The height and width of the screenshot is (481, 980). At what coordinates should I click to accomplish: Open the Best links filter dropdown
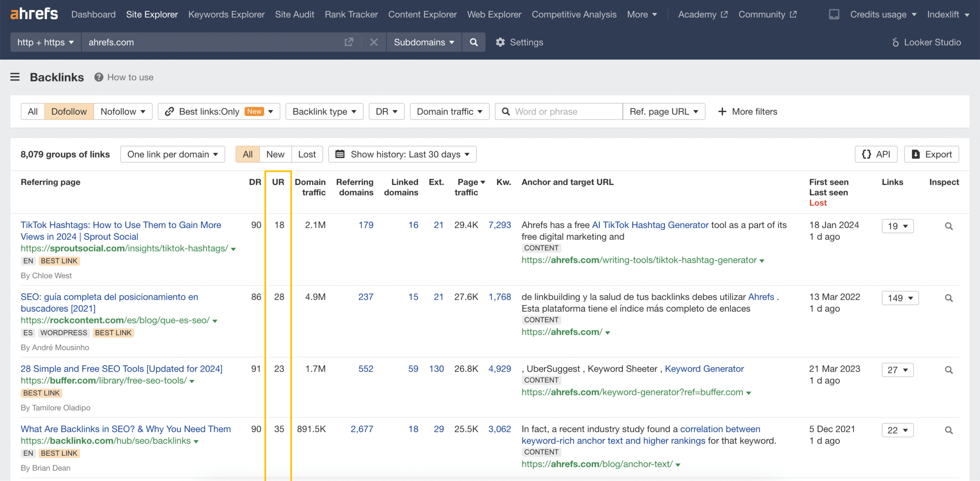[x=219, y=112]
